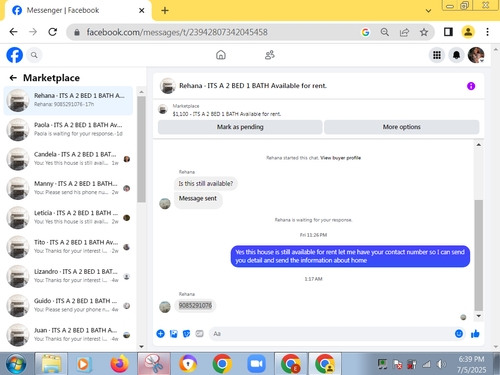Open the zoom magnifier icon in address bar

385,32
